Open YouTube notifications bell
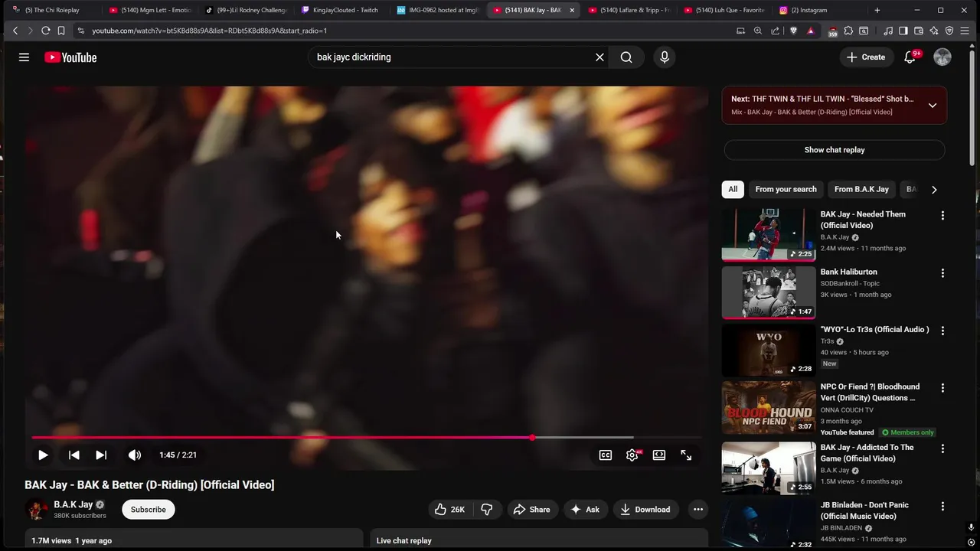Screen dimensions: 980x551 pos(910,57)
